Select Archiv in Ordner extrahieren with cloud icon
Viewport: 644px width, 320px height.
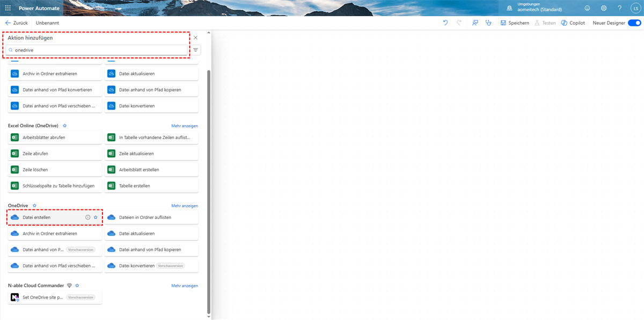pyautogui.click(x=55, y=234)
